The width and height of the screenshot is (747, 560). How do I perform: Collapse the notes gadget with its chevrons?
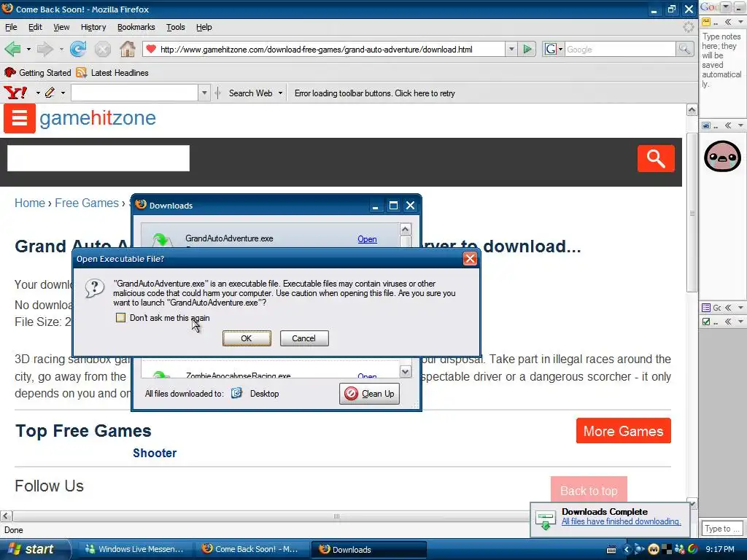[728, 22]
